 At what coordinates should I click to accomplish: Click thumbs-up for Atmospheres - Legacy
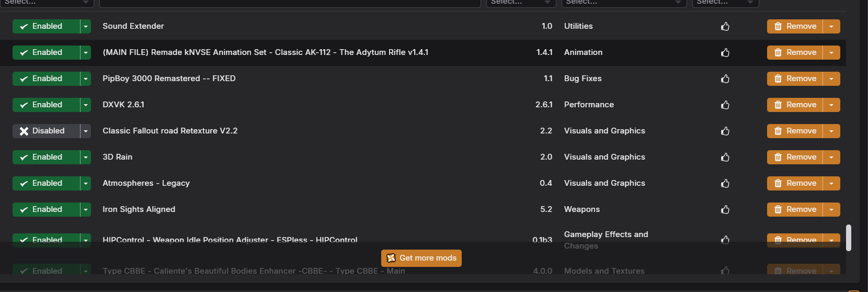pyautogui.click(x=725, y=183)
